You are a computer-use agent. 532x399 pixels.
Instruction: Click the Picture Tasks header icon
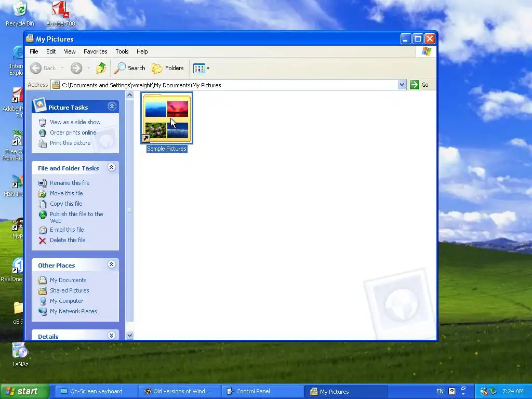click(x=39, y=105)
